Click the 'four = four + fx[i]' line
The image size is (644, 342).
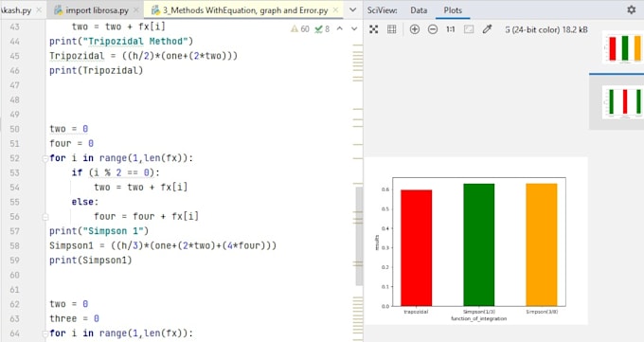pos(146,216)
